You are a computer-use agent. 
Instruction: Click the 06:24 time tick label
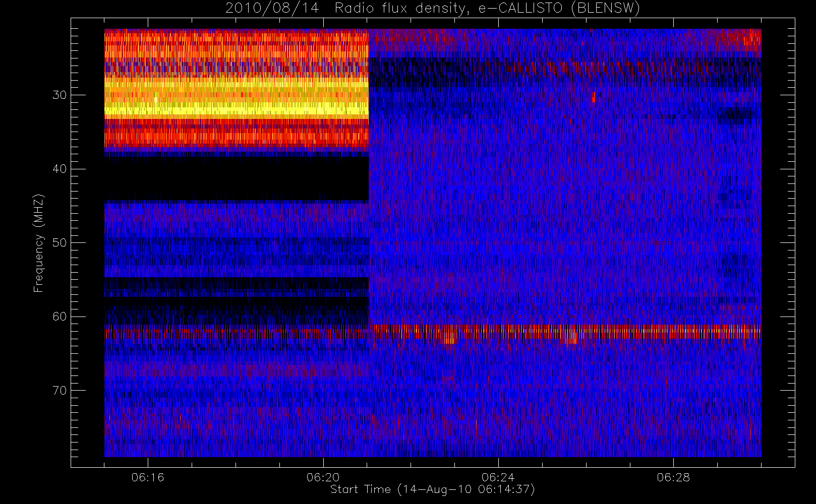tap(498, 477)
